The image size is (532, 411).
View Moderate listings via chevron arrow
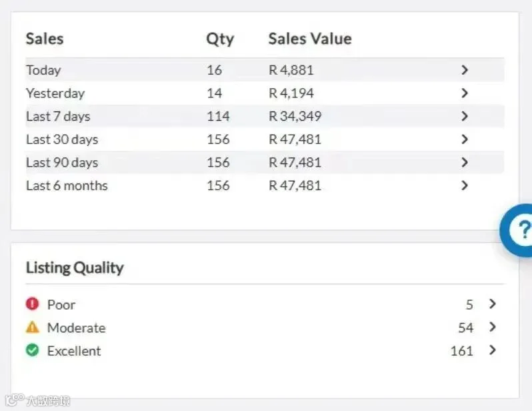coord(493,327)
